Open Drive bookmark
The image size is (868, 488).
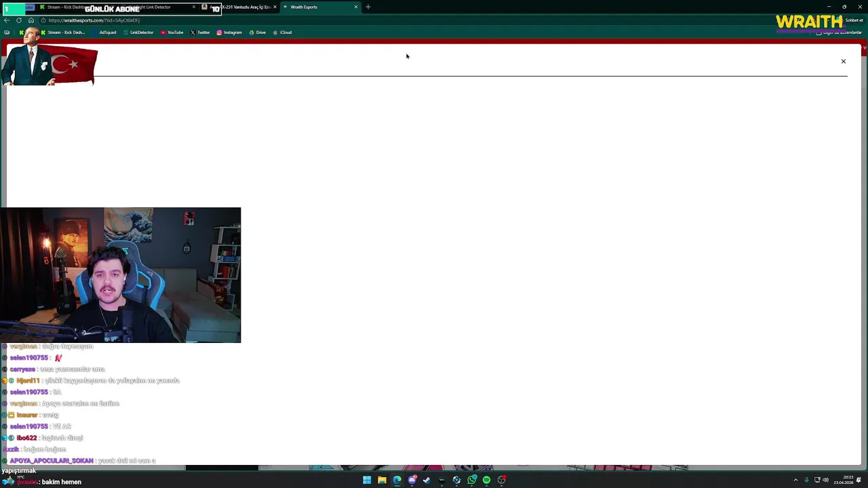pos(258,33)
